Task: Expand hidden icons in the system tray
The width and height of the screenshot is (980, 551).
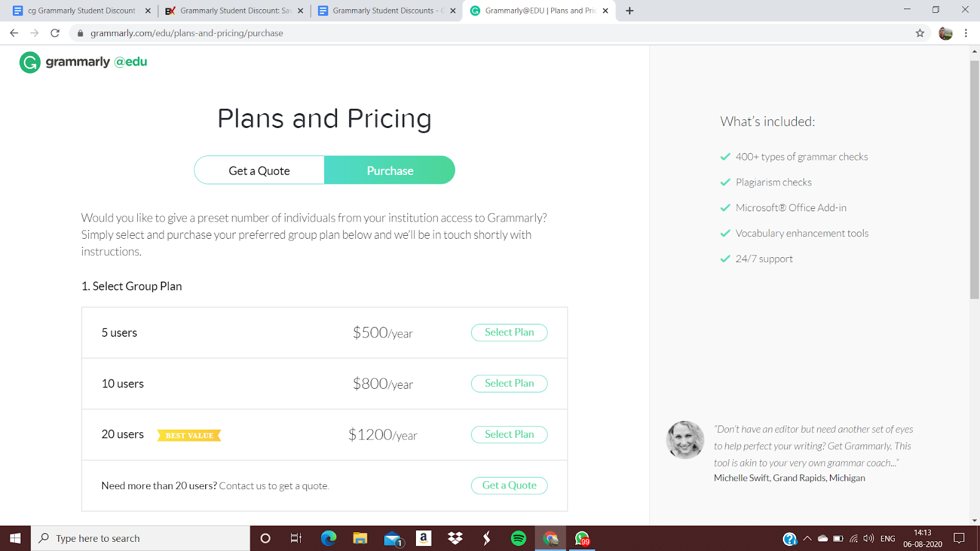Action: click(x=807, y=538)
